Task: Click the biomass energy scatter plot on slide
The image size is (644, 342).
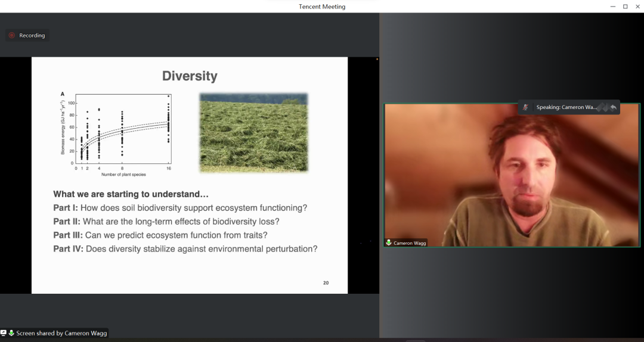Action: (116, 134)
